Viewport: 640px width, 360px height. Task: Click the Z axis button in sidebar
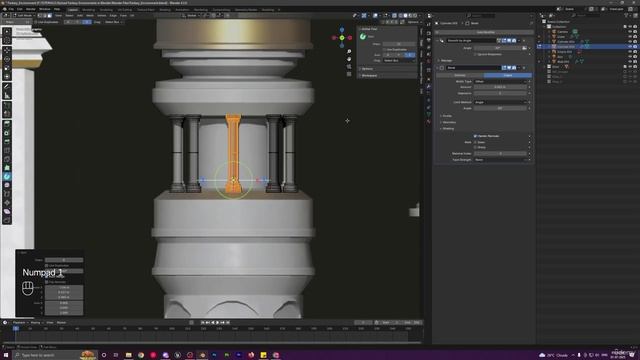point(410,55)
